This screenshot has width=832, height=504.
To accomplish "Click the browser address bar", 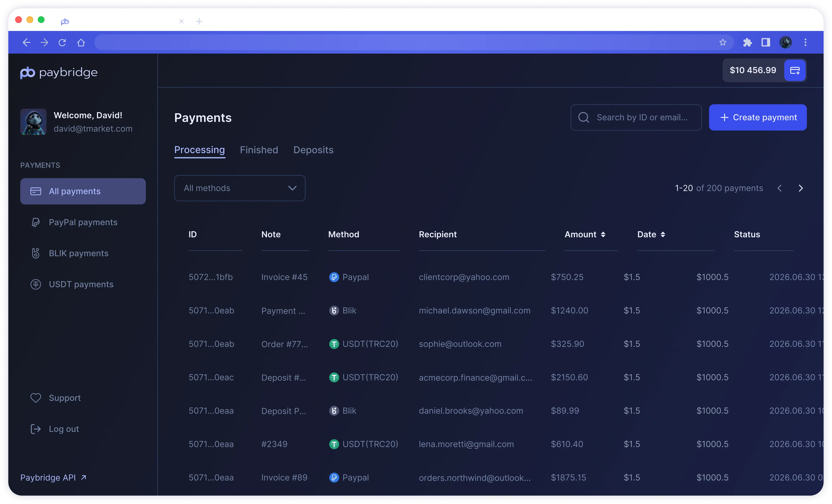I will coord(414,42).
